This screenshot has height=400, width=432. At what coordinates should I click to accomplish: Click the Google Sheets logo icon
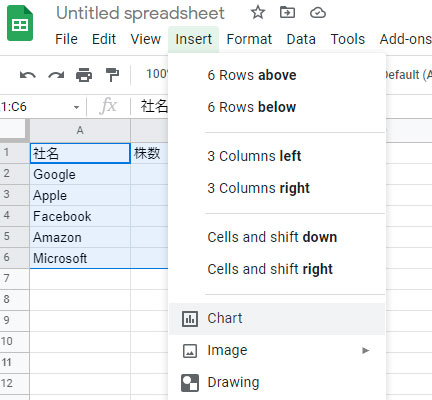[20, 23]
